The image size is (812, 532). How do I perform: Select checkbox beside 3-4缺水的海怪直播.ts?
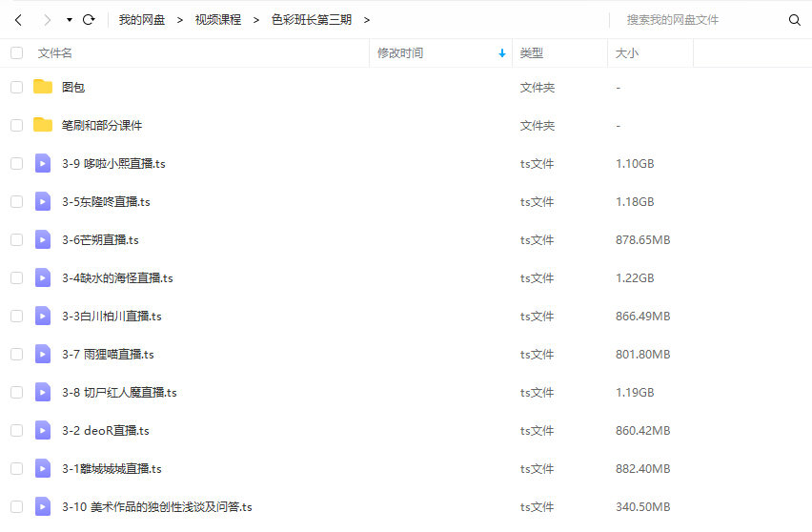pyautogui.click(x=16, y=277)
